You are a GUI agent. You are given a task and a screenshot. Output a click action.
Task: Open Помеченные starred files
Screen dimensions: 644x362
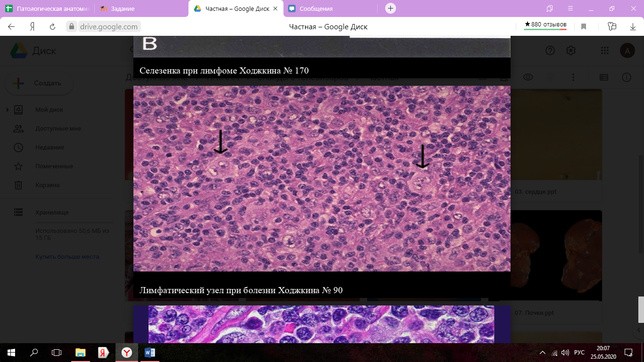[x=54, y=166]
